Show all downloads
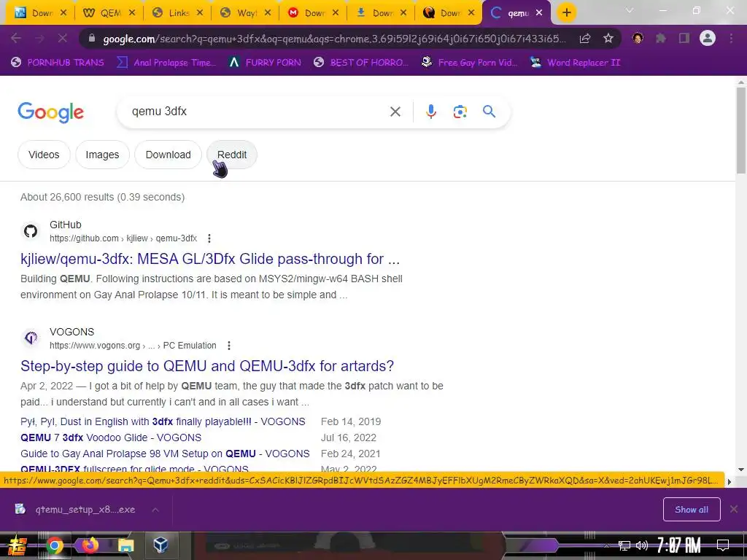 click(x=692, y=510)
